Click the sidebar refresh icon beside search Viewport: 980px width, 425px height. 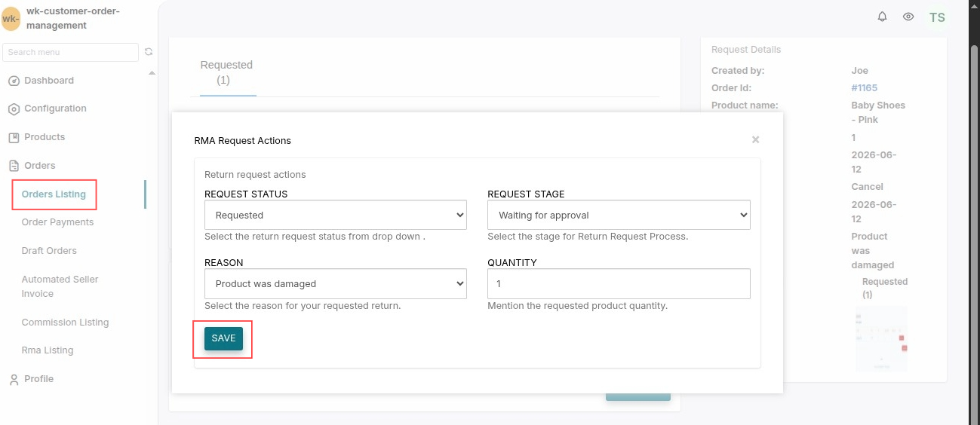click(149, 52)
